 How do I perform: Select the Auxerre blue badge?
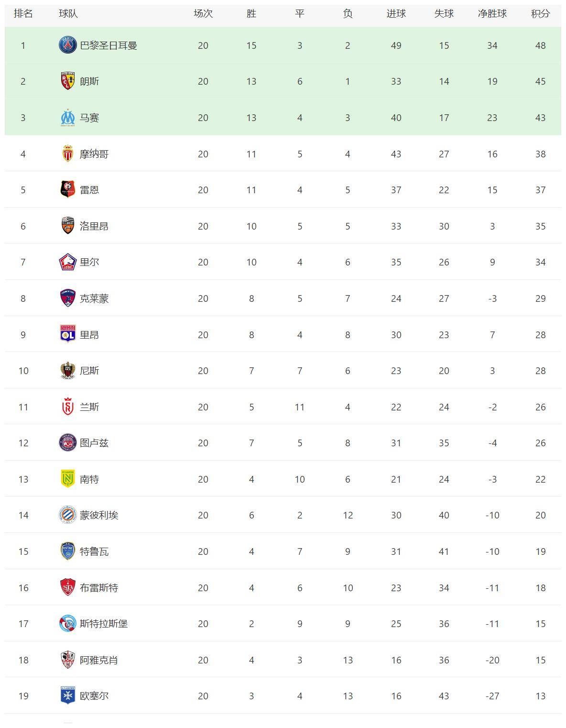(x=68, y=696)
